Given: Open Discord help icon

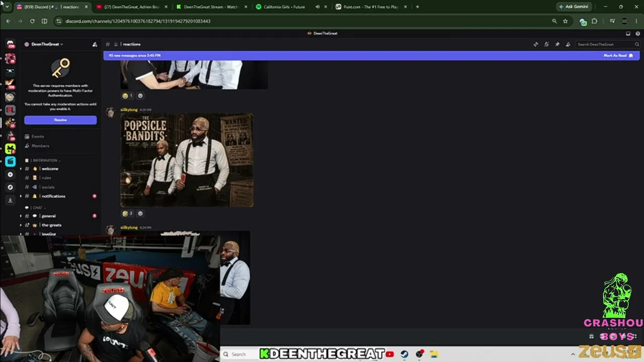Looking at the screenshot, I should tap(637, 34).
